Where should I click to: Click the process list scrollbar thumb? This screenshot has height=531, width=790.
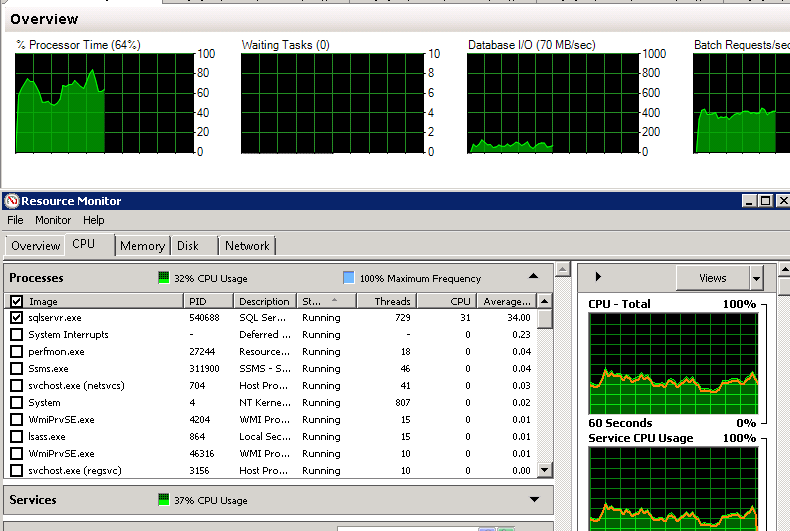[x=545, y=318]
